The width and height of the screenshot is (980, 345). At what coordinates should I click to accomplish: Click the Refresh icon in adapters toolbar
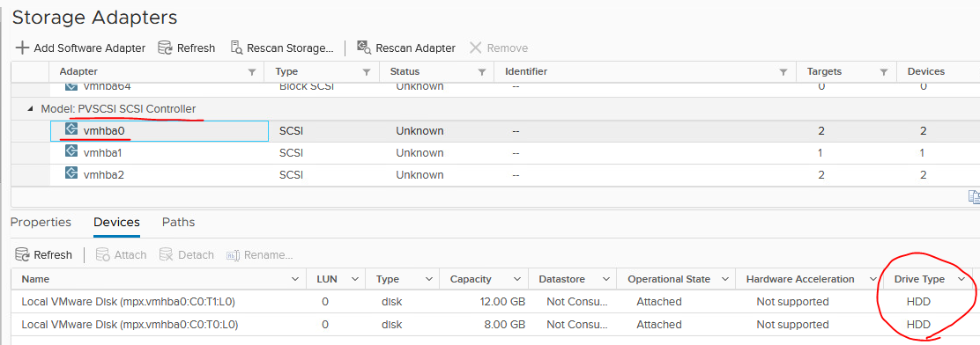[165, 48]
